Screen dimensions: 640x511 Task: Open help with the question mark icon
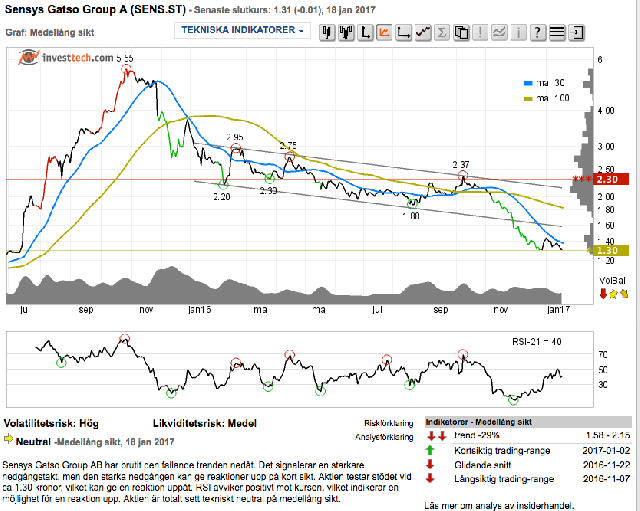(x=538, y=32)
